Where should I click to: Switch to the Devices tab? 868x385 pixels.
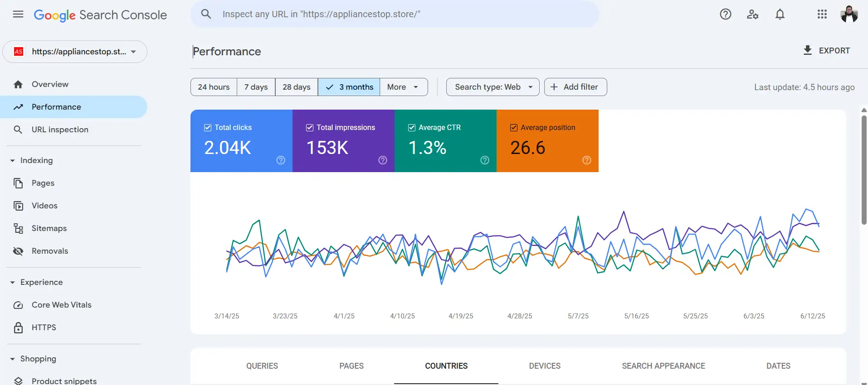coord(545,366)
